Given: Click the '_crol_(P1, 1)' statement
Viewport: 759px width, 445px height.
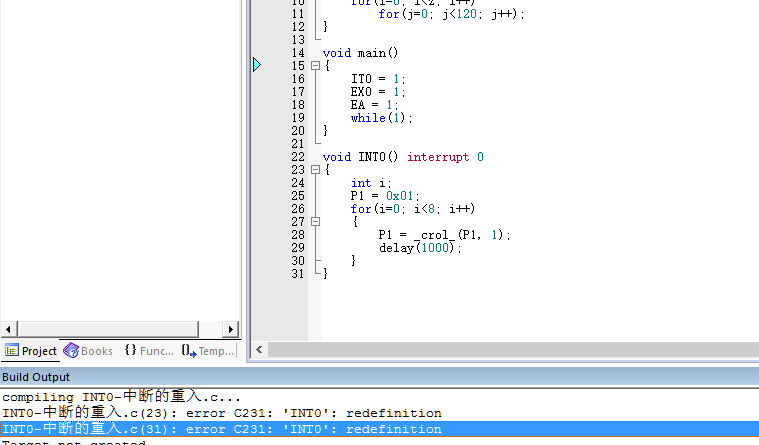Looking at the screenshot, I should (x=444, y=235).
